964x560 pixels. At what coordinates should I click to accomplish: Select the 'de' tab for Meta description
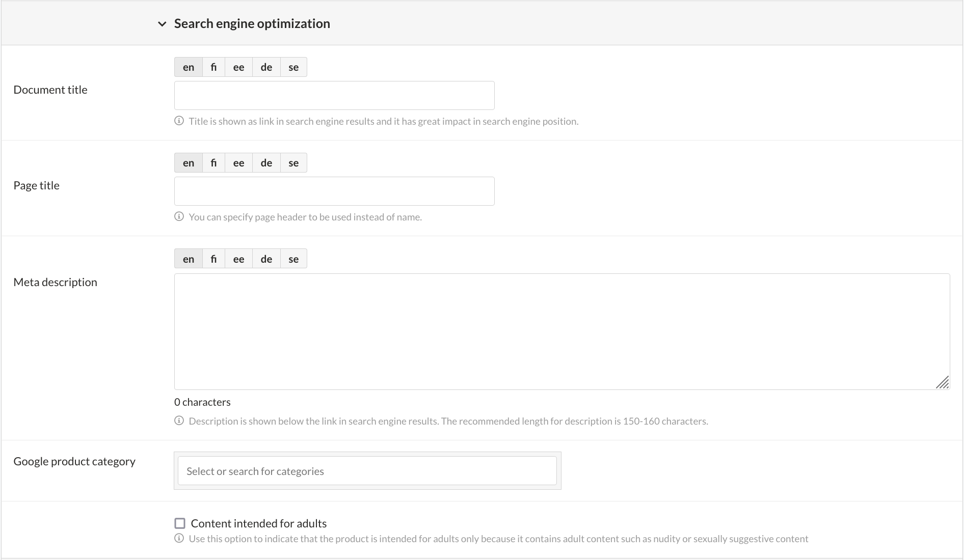[266, 259]
